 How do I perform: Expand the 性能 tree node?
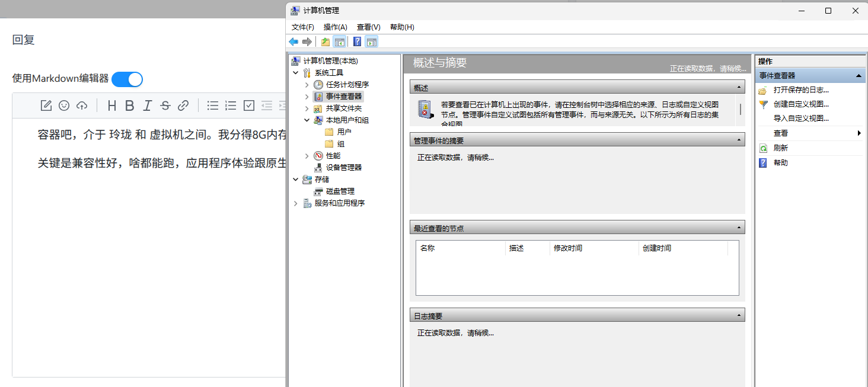(x=307, y=155)
